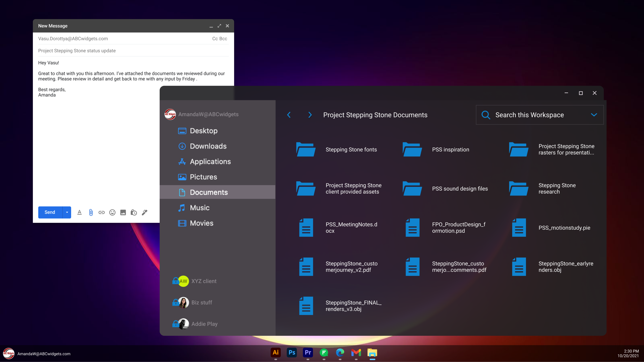Select the SteppingStone_customerjo...comments.pdf file

coord(446,267)
